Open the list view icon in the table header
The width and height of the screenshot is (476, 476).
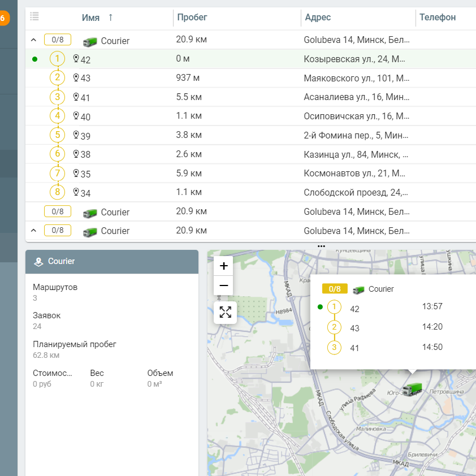click(x=34, y=17)
